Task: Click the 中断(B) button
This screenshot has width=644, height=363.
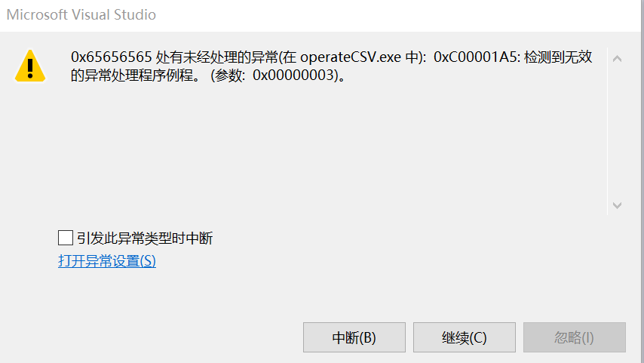Action: [x=354, y=337]
